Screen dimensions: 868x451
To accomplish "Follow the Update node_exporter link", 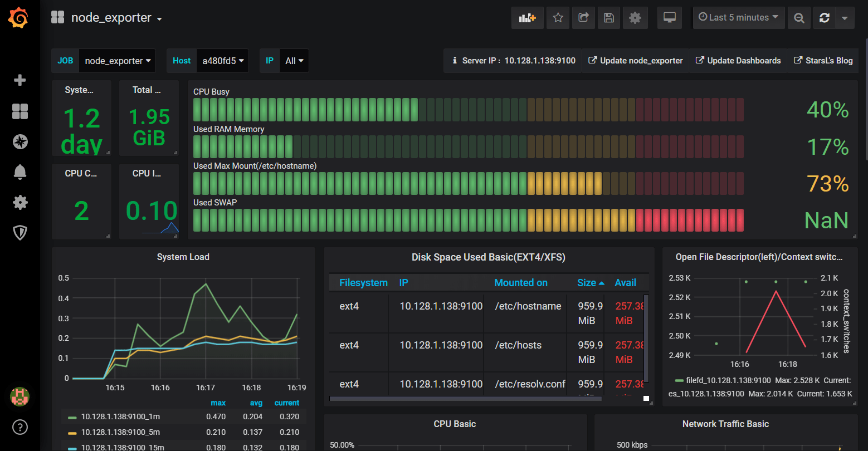I will pyautogui.click(x=636, y=60).
